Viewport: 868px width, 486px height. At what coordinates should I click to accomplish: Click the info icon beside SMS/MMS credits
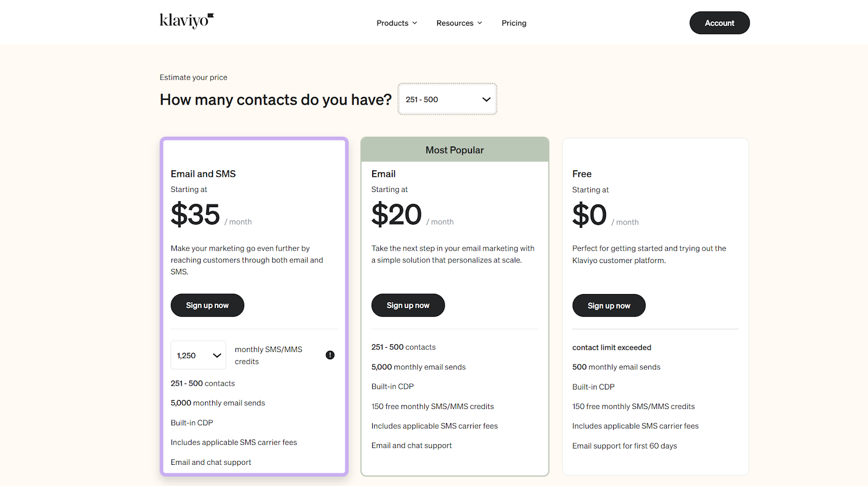(330, 355)
